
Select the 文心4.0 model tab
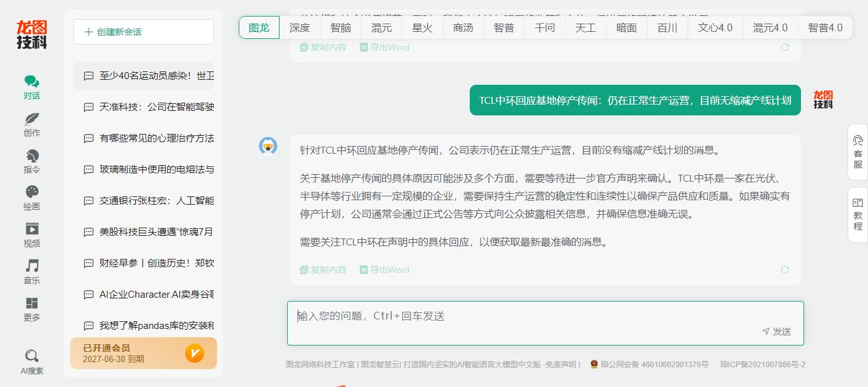pos(715,27)
